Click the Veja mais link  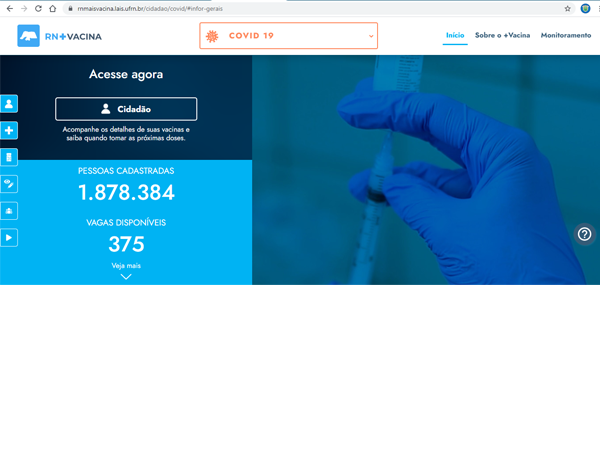(126, 266)
